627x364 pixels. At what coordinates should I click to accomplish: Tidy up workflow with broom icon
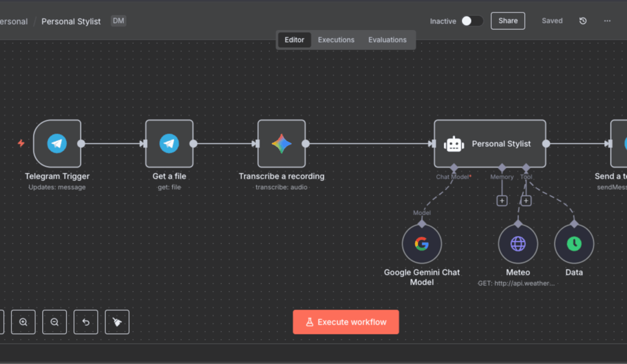tap(117, 322)
